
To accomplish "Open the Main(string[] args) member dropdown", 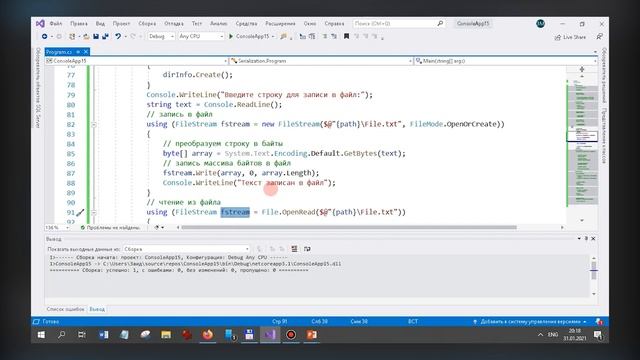I will coord(506,61).
